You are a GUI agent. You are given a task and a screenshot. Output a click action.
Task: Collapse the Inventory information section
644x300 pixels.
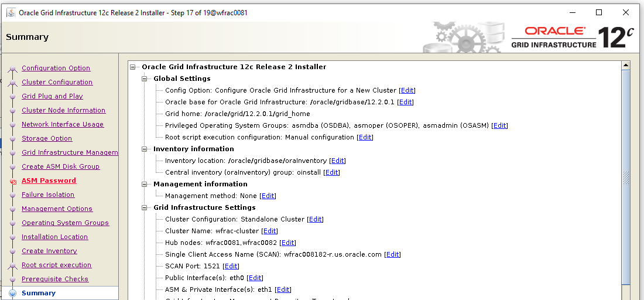[144, 149]
